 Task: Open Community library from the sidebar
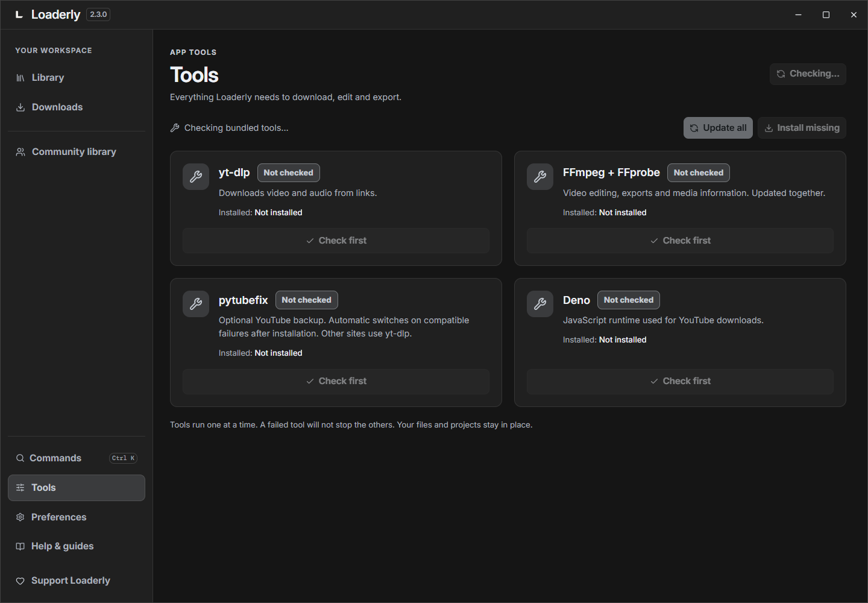(x=77, y=152)
